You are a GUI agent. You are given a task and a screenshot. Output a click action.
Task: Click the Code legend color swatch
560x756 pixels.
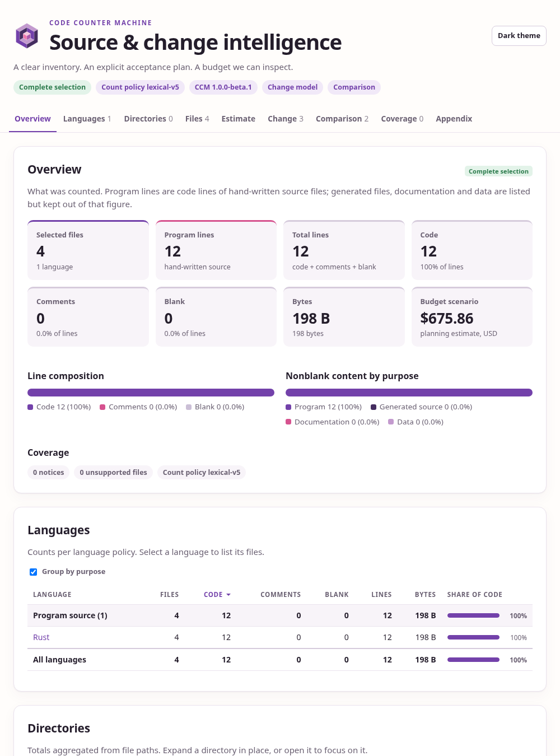[30, 407]
